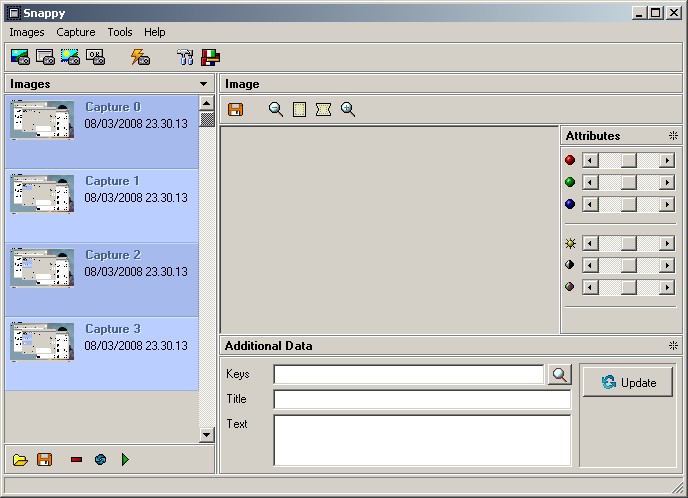Image resolution: width=688 pixels, height=498 pixels.
Task: Click the Capture 2 title text
Action: click(x=113, y=255)
